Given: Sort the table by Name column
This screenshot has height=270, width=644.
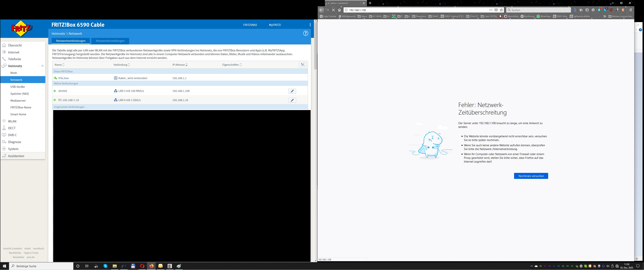Looking at the screenshot, I should (x=60, y=65).
